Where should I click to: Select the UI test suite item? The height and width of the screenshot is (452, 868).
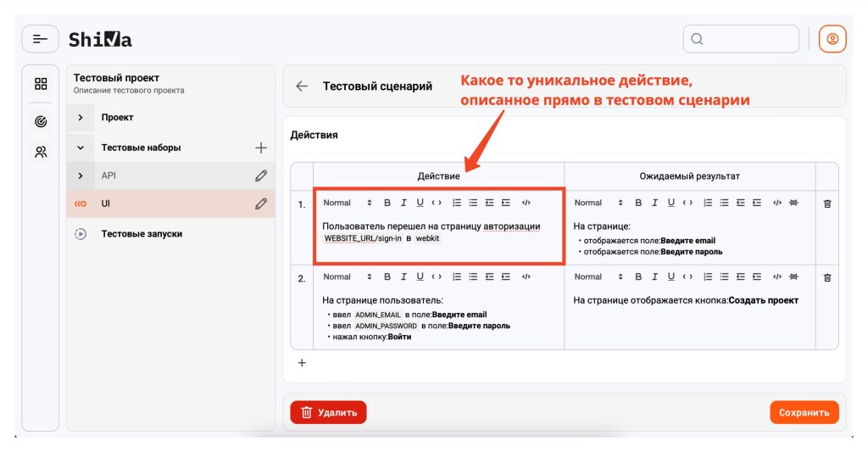point(106,204)
